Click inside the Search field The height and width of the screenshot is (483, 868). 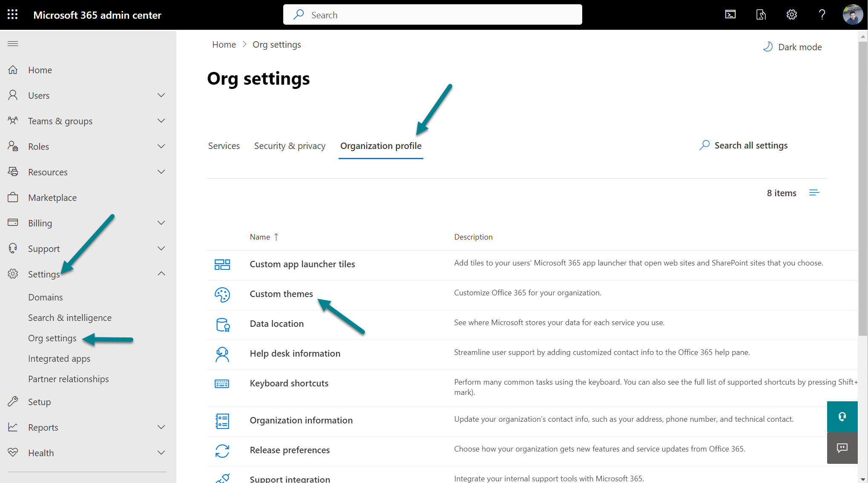[432, 14]
